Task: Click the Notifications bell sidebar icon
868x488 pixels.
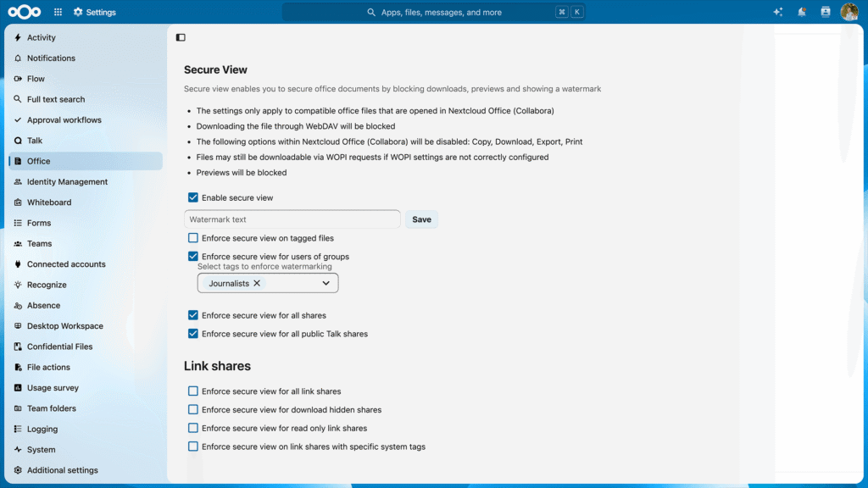Action: [18, 58]
